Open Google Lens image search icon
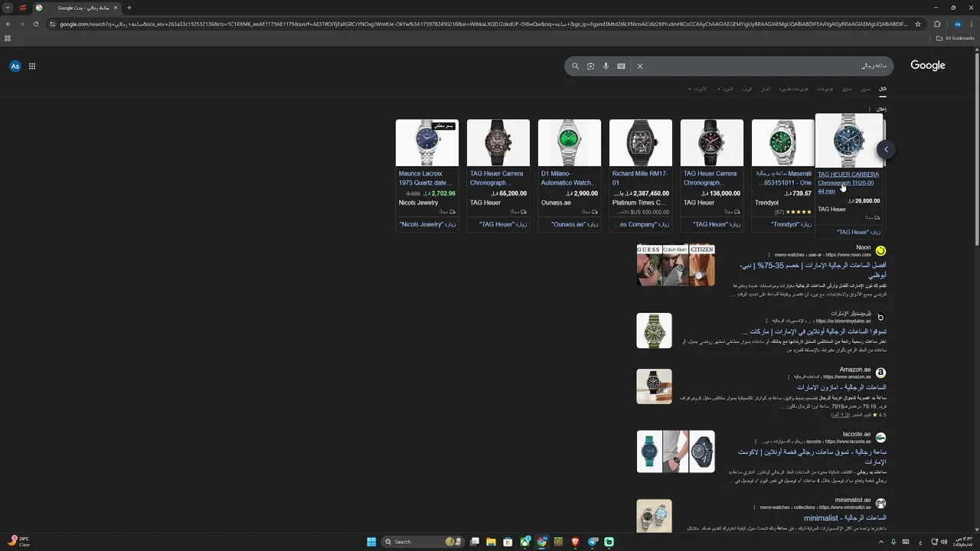Image resolution: width=980 pixels, height=551 pixels. click(590, 67)
